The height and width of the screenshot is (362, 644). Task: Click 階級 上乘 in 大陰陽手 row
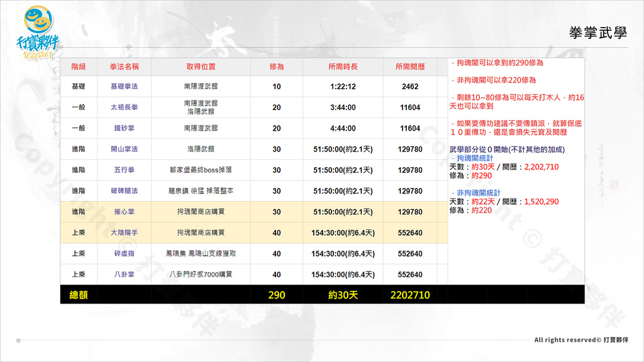[x=79, y=233]
